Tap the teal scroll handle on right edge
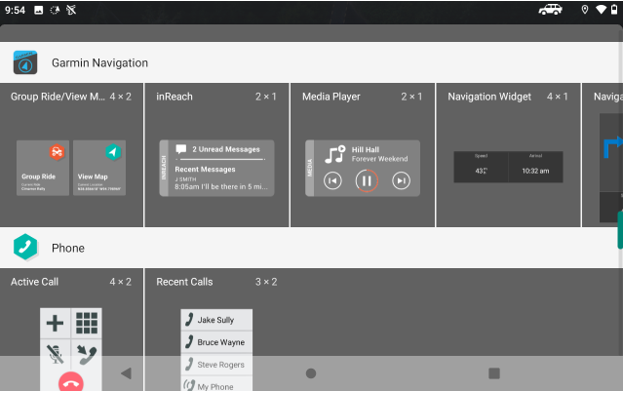The width and height of the screenshot is (625, 393). [620, 230]
